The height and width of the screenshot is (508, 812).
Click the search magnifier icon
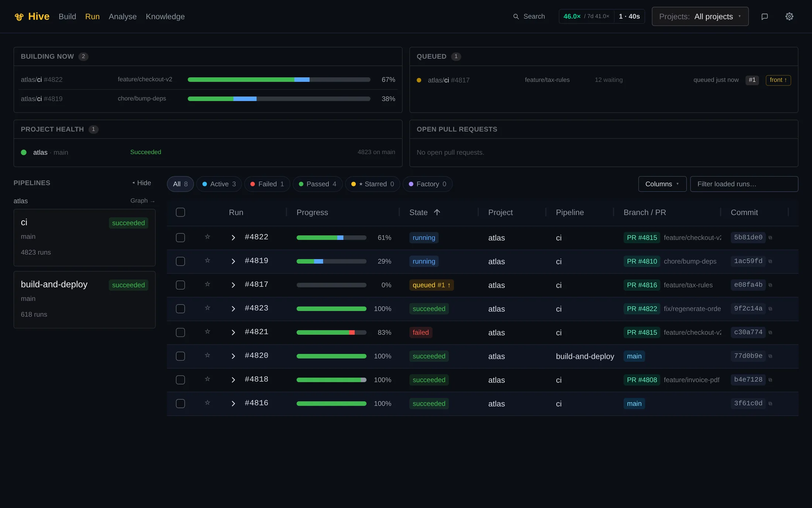[516, 17]
